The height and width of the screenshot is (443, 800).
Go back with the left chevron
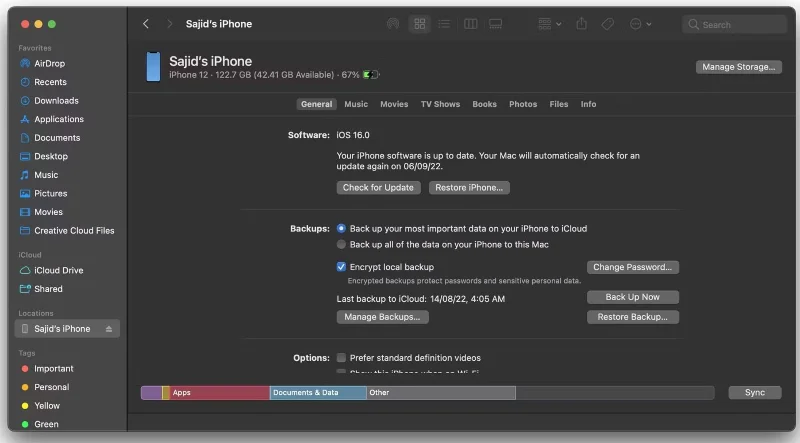pyautogui.click(x=146, y=24)
